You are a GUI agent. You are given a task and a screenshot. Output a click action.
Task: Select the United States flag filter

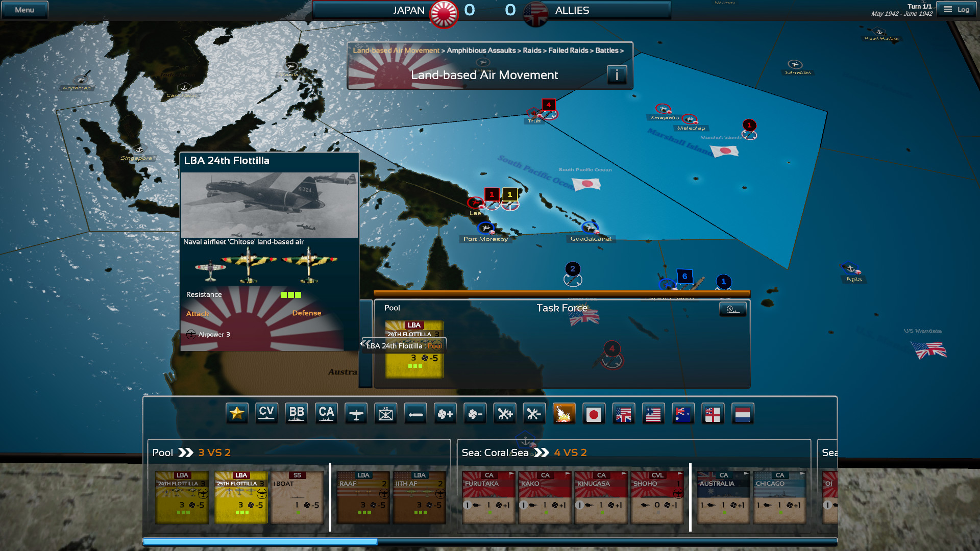pyautogui.click(x=654, y=413)
